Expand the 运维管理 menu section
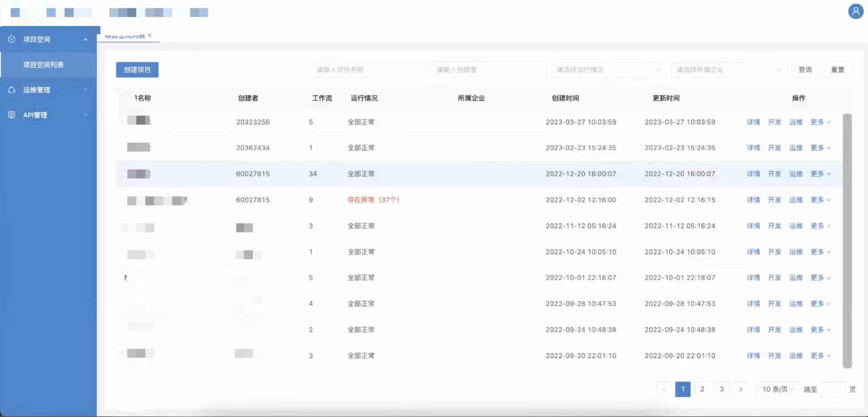868x417 pixels. (85, 90)
